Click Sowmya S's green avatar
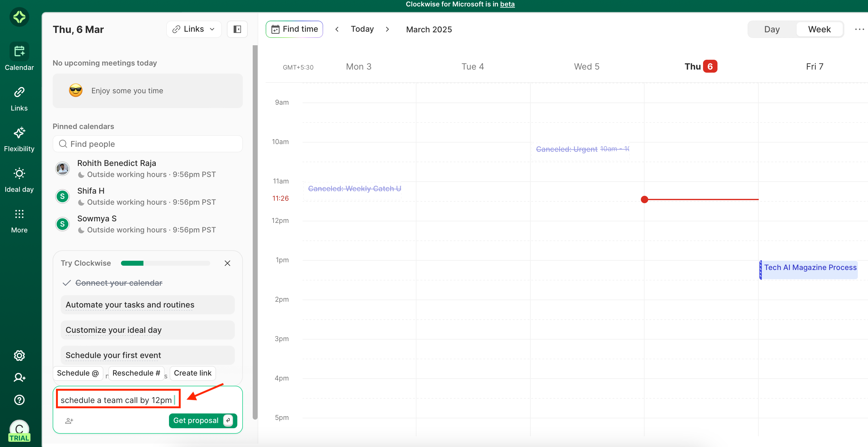Screen dimensions: 868x447 point(62,224)
